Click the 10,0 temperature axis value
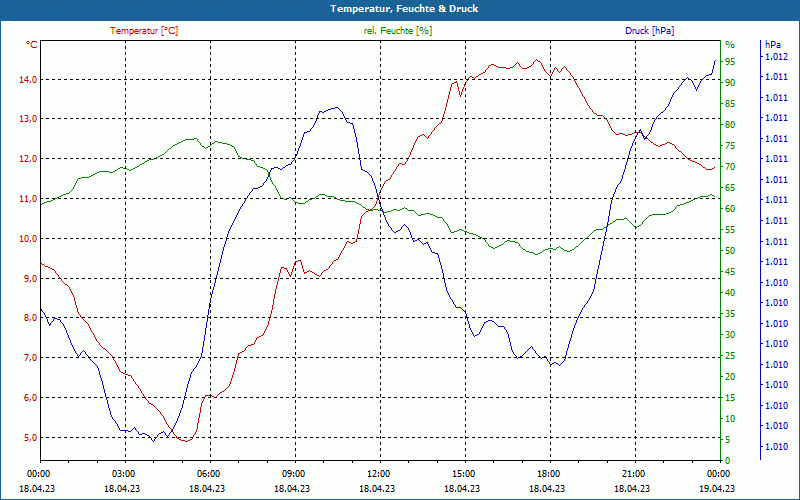The height and width of the screenshot is (500, 800). coord(28,238)
